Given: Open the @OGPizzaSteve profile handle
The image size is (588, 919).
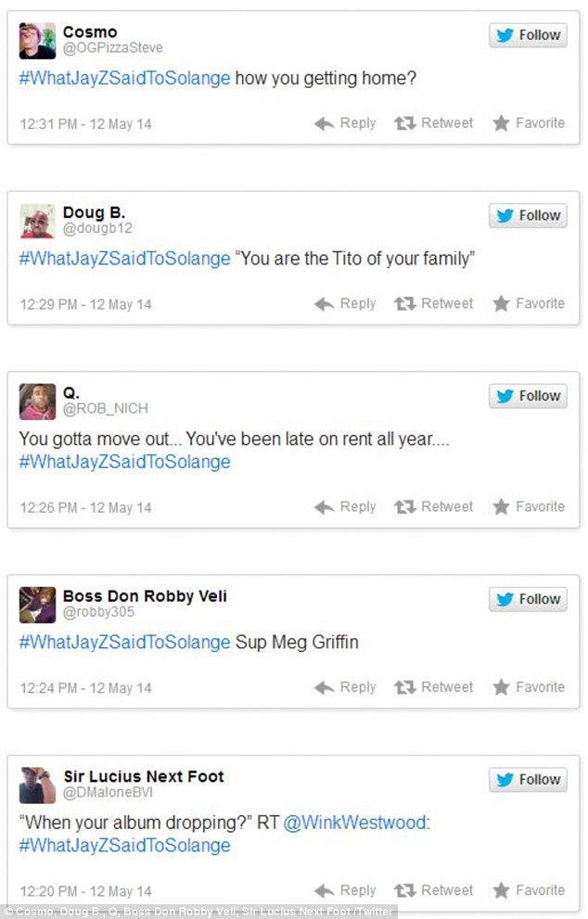Looking at the screenshot, I should coord(113,47).
